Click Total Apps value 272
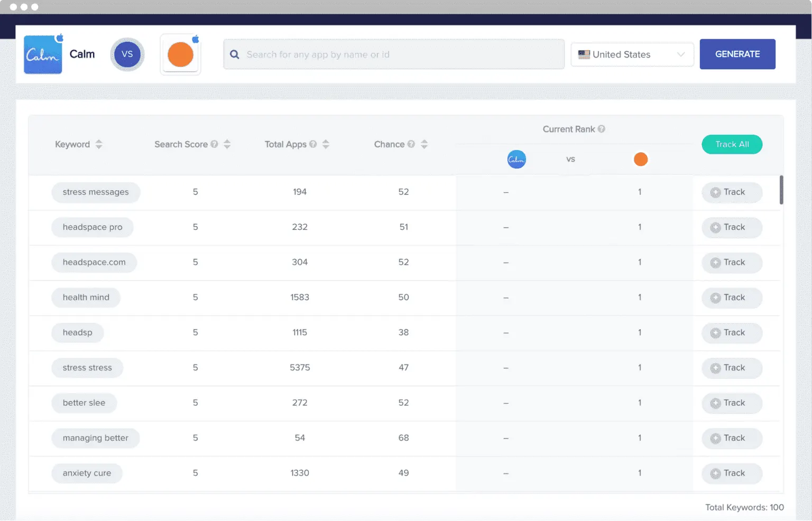Screen dimensions: 812x521 tap(300, 403)
